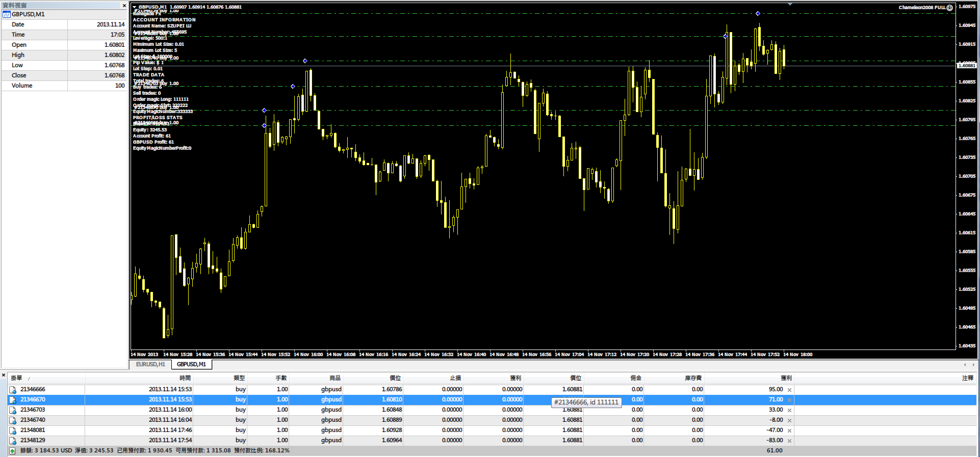Viewport: 980px width, 457px height.
Task: Click the #21346666, id 111111 tooltip
Action: click(586, 402)
